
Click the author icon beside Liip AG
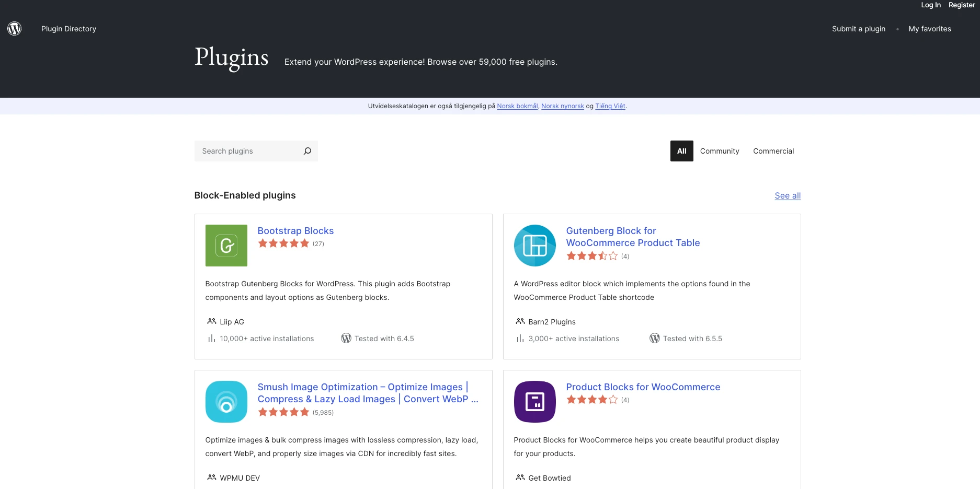pos(212,321)
